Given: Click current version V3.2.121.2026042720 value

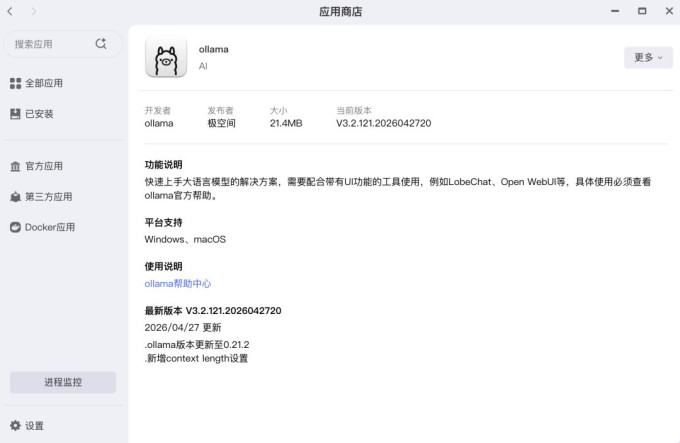Looking at the screenshot, I should 383,124.
